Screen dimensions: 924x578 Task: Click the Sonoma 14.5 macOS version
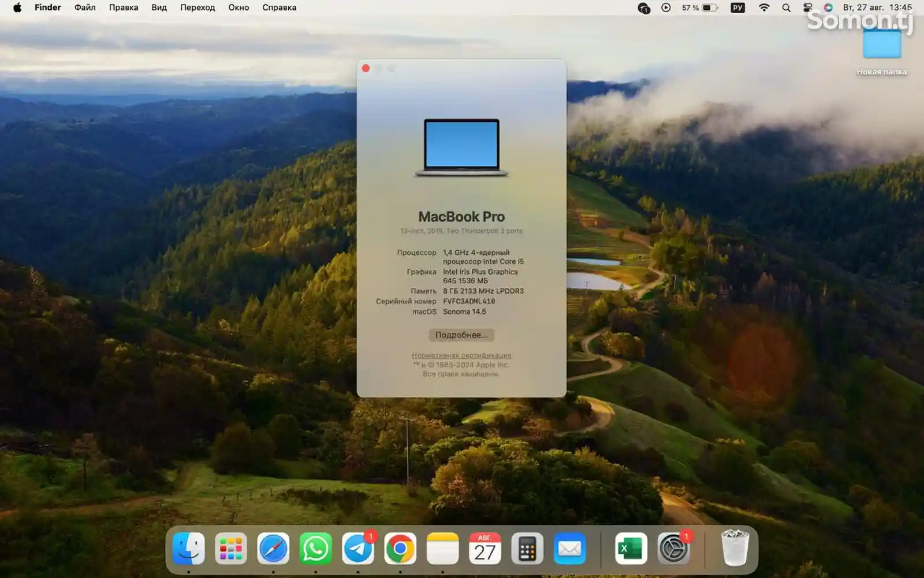[x=464, y=312]
